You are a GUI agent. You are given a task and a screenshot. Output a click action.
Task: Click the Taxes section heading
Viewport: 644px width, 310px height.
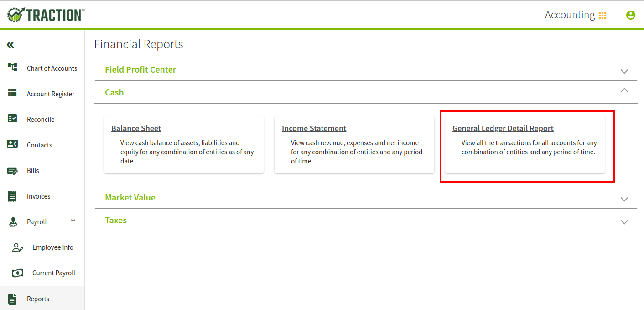pos(116,220)
